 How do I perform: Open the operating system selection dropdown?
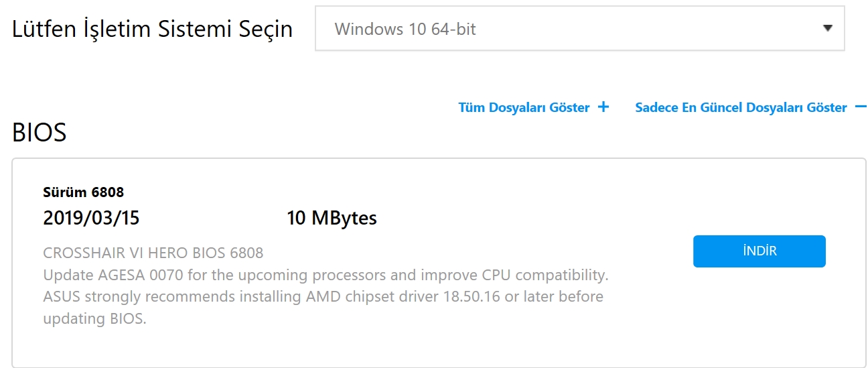pyautogui.click(x=580, y=29)
